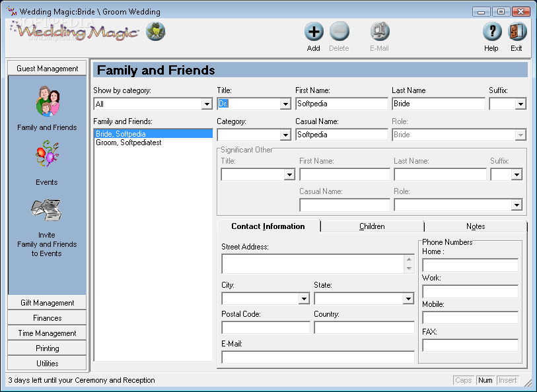Open the Suffix dropdown next to Last Name
This screenshot has height=392, width=537.
coord(520,104)
